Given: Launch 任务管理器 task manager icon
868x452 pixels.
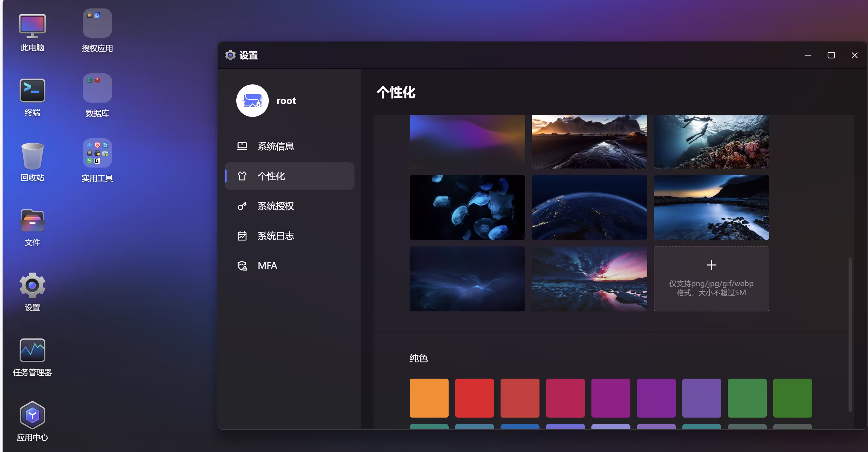Looking at the screenshot, I should (x=32, y=351).
